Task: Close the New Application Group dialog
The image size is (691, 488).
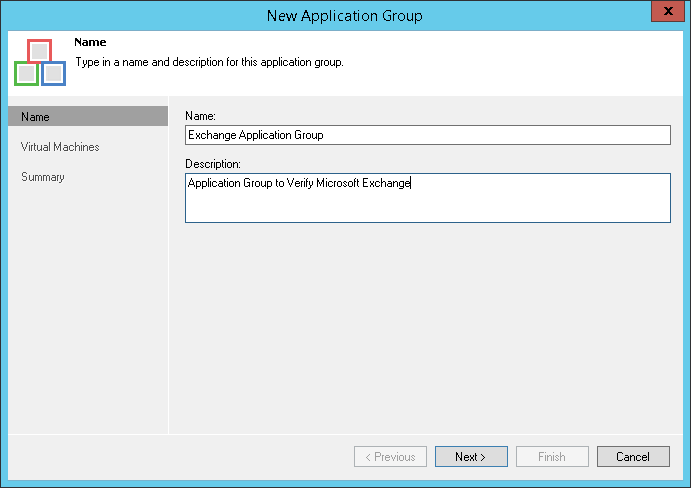Action: [x=663, y=13]
